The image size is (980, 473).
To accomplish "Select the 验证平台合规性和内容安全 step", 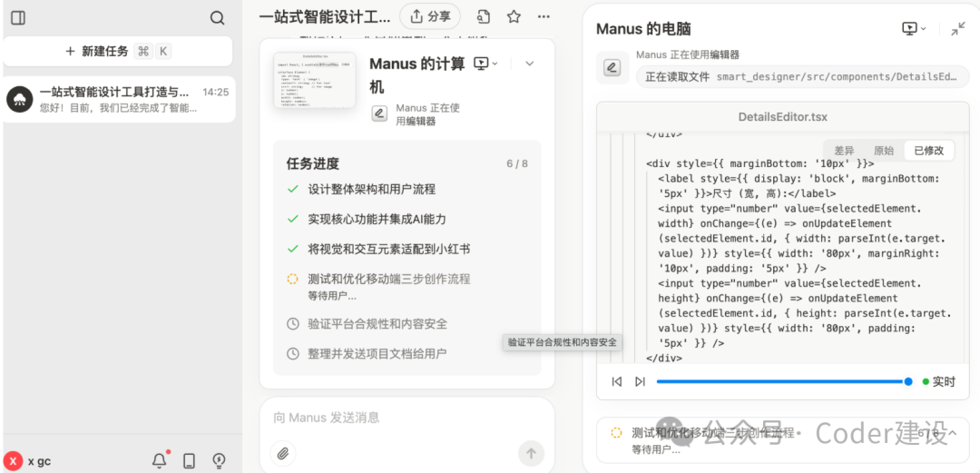I will pyautogui.click(x=377, y=324).
